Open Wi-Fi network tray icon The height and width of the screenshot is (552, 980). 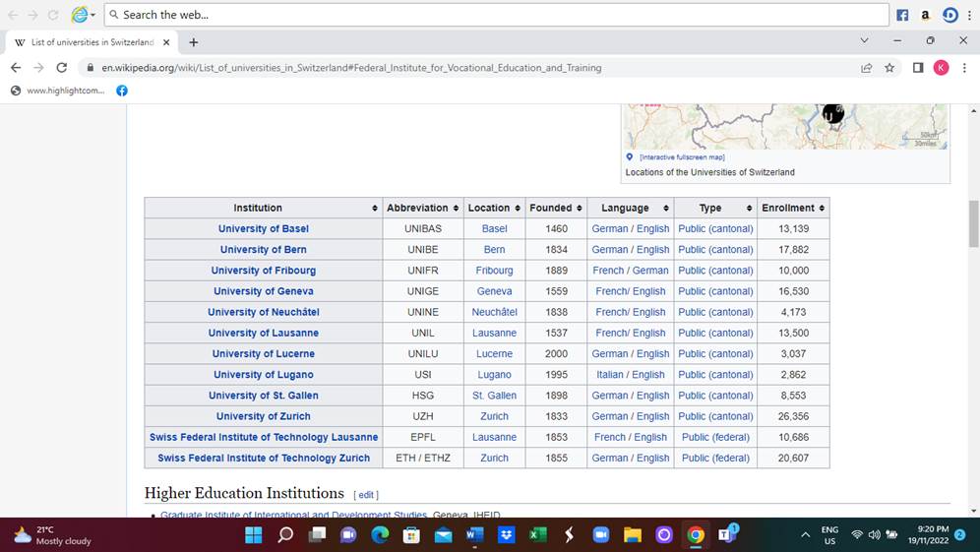point(857,535)
